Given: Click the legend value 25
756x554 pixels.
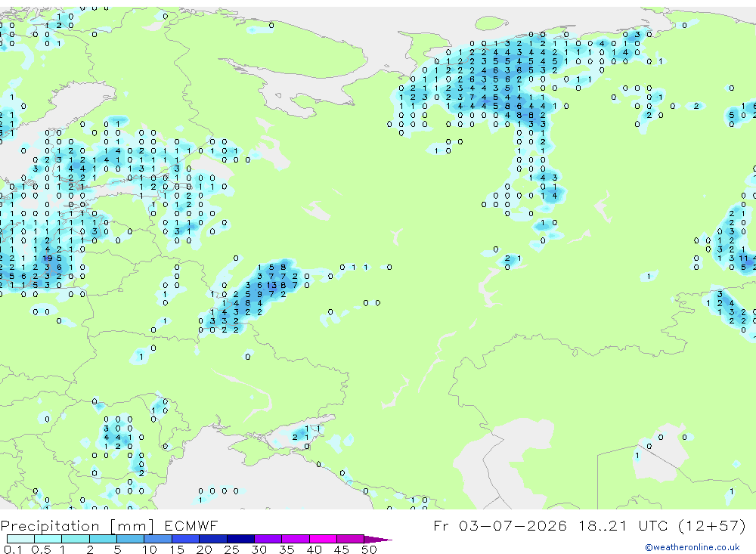Looking at the screenshot, I should [x=231, y=549].
